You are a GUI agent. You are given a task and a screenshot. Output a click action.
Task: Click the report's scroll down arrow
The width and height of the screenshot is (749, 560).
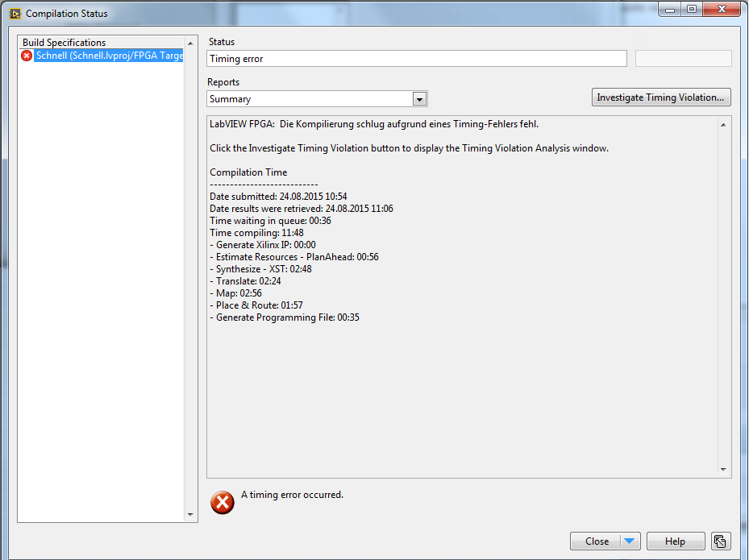723,470
